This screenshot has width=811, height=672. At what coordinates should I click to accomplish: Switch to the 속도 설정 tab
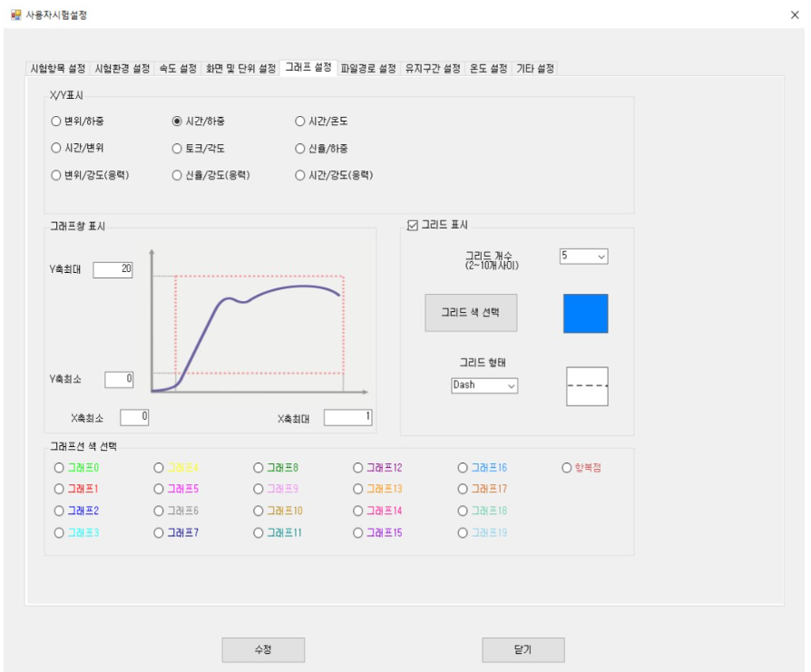[x=178, y=69]
